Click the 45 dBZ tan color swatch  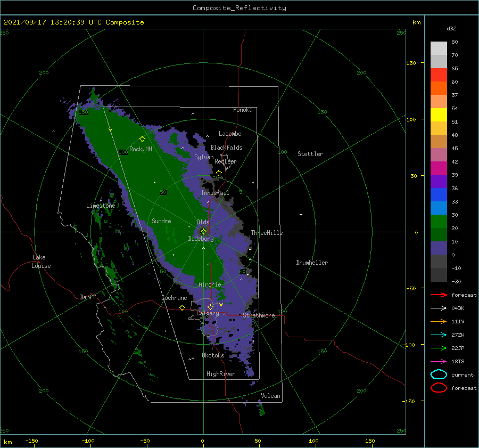[x=439, y=141]
